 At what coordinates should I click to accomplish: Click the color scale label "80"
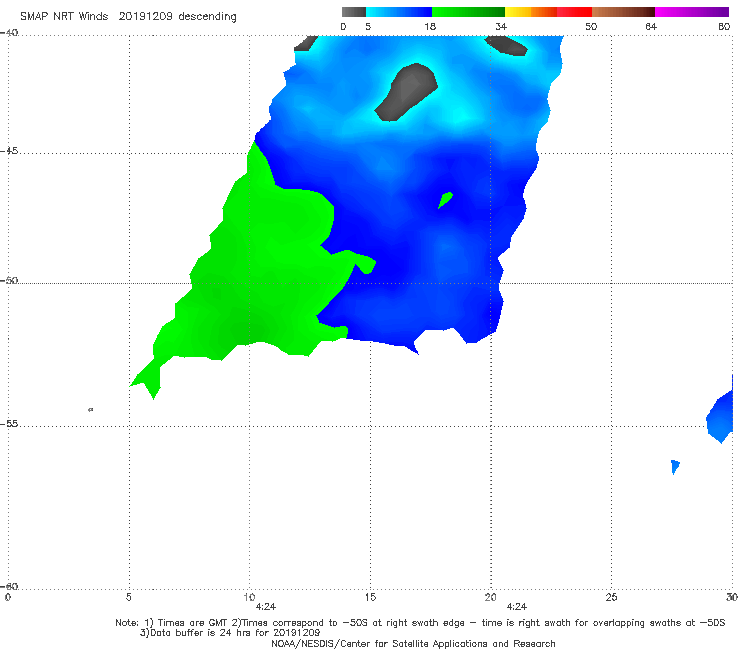pyautogui.click(x=724, y=27)
